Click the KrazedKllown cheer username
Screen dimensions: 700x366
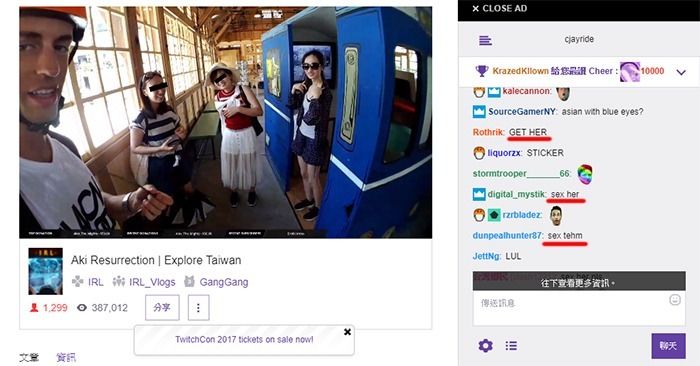pyautogui.click(x=520, y=71)
